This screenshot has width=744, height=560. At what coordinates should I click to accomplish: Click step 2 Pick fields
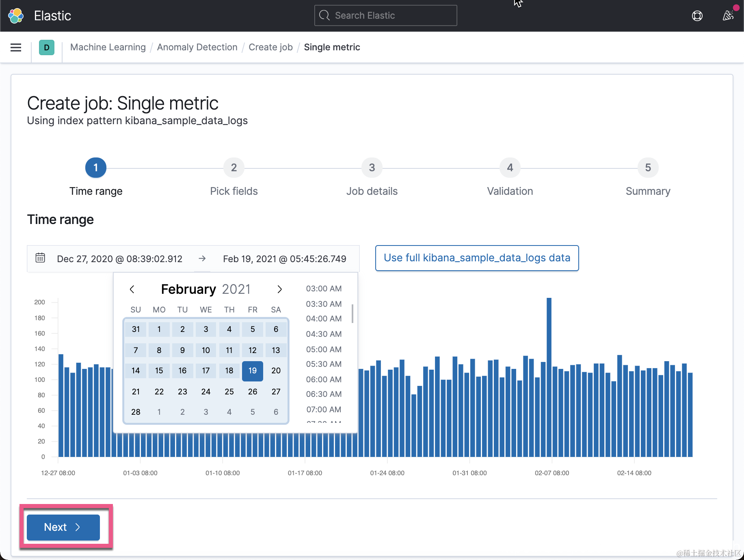click(x=234, y=168)
